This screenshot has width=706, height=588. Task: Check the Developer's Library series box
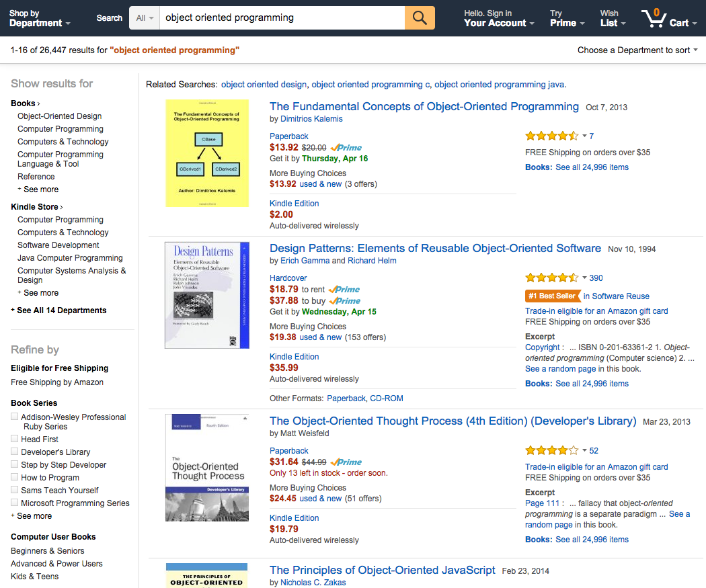click(14, 451)
